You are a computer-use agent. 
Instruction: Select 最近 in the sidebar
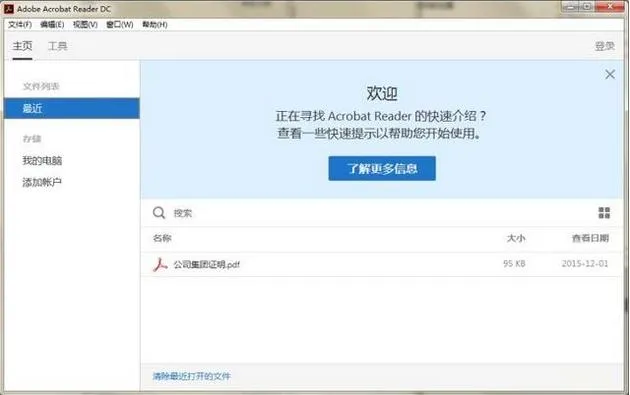[x=72, y=108]
